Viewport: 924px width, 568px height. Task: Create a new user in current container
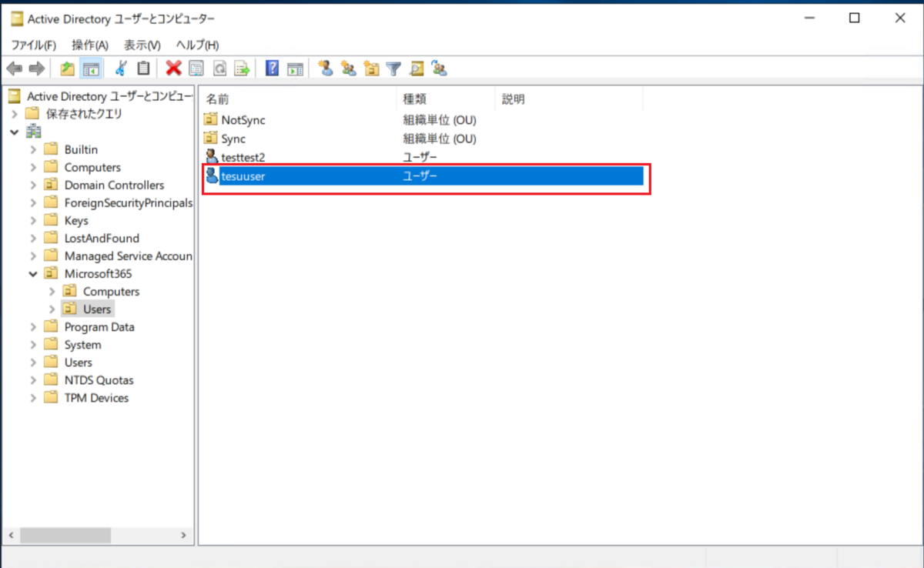pyautogui.click(x=326, y=68)
